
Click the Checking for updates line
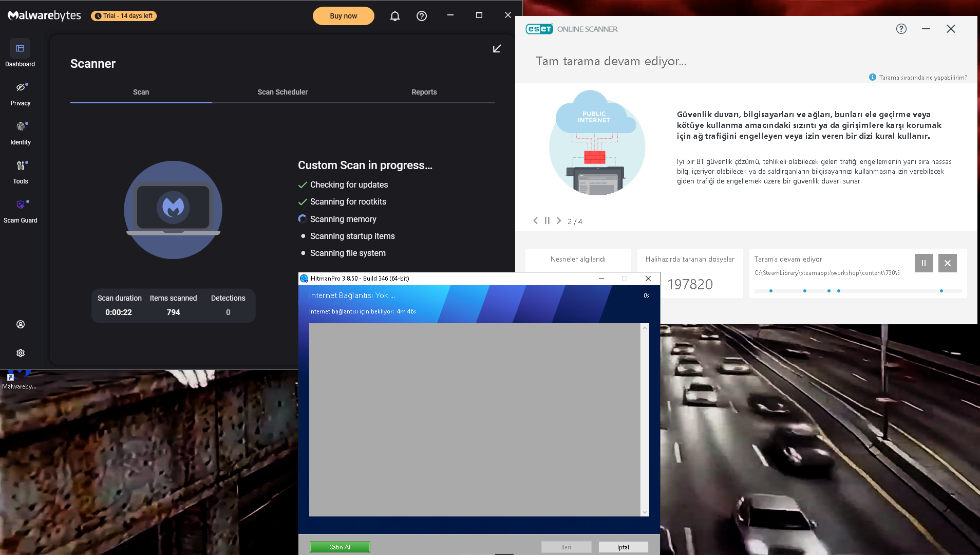[349, 184]
